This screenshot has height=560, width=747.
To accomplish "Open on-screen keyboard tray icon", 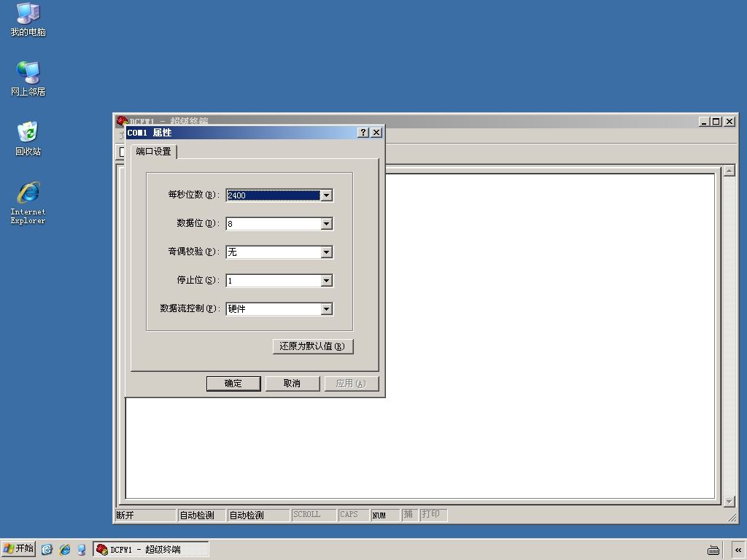I will (713, 550).
